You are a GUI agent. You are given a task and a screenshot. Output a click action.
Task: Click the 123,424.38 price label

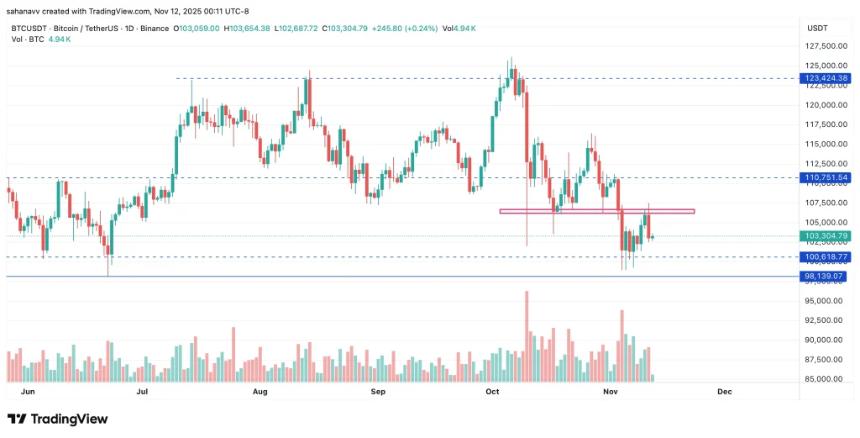824,78
